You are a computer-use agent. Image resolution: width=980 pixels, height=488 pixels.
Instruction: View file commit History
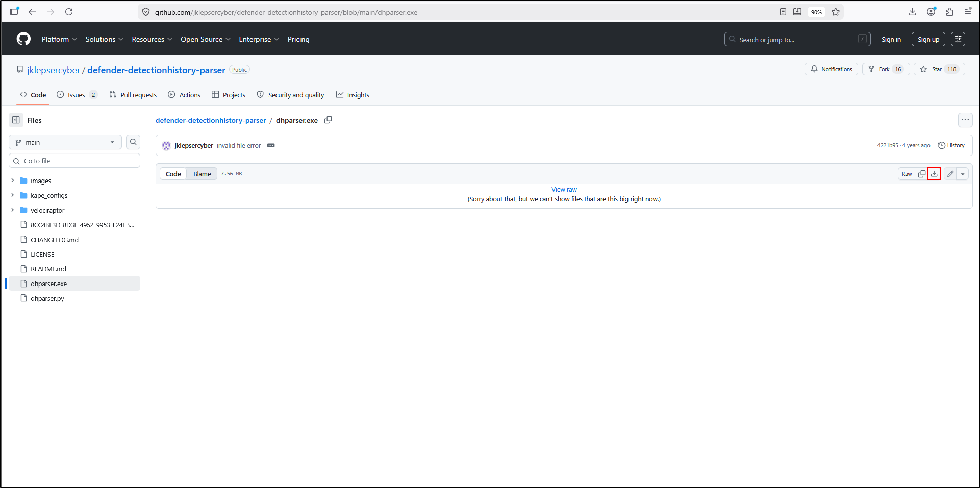coord(951,146)
